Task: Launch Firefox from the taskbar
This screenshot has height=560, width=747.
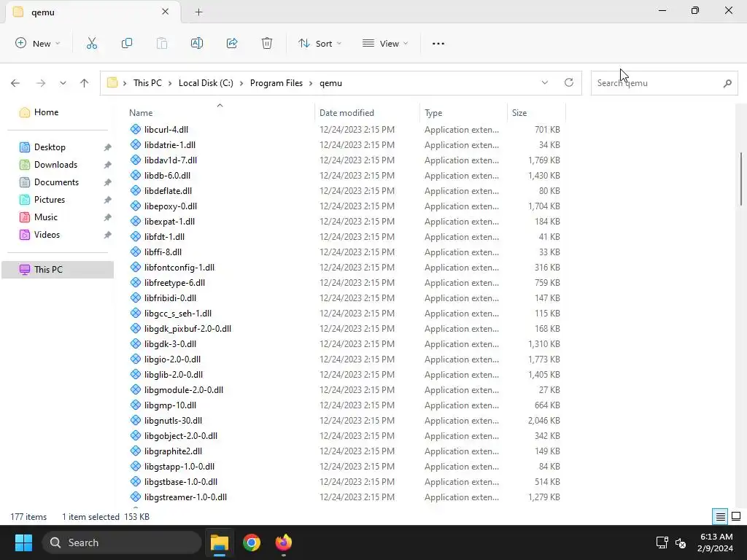Action: tap(284, 542)
